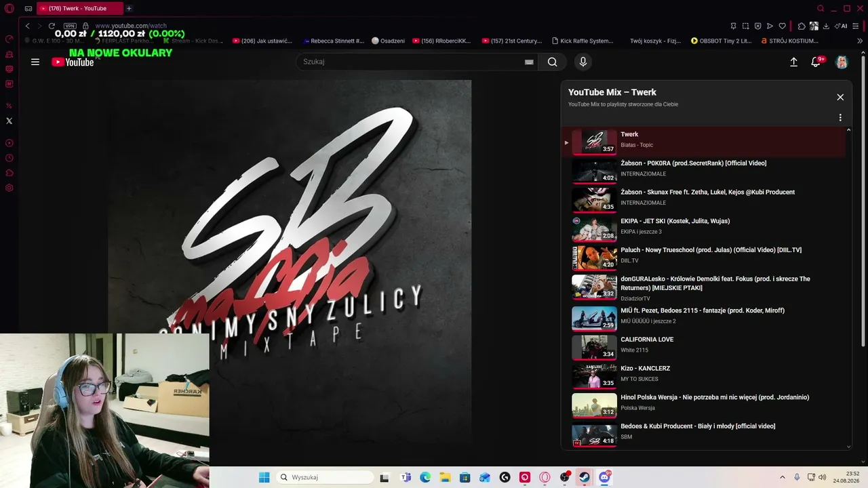Screen dimensions: 868x488
Task: Take a snapshot with Opera toolbar
Action: pyautogui.click(x=745, y=26)
